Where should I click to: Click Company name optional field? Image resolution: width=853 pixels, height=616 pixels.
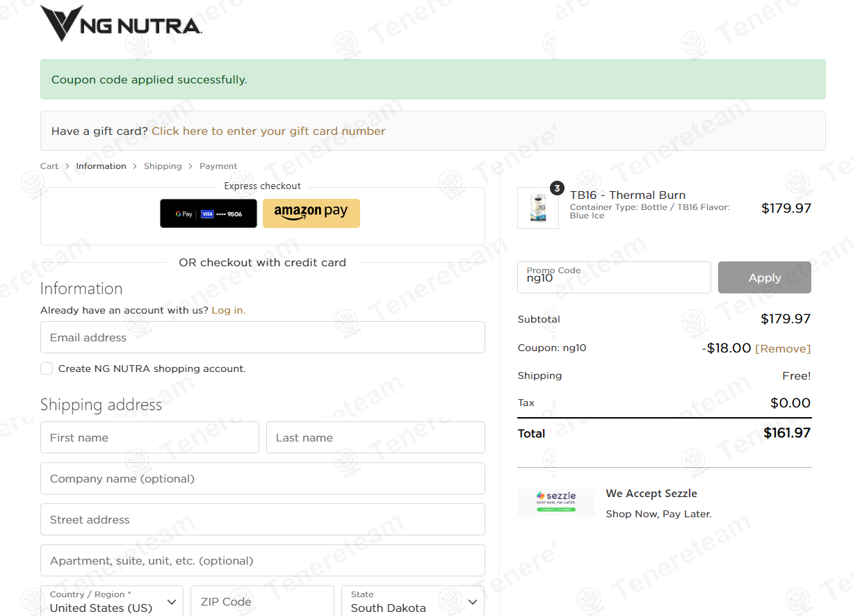click(263, 478)
